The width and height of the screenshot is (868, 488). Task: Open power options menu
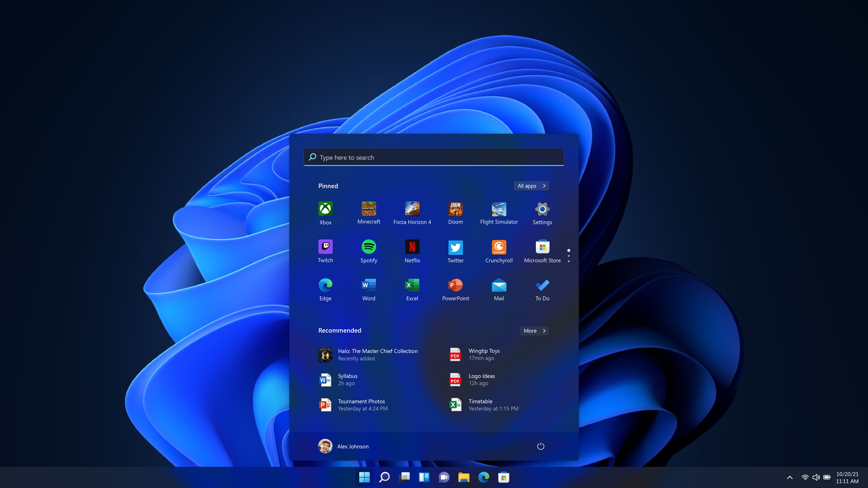coord(541,446)
